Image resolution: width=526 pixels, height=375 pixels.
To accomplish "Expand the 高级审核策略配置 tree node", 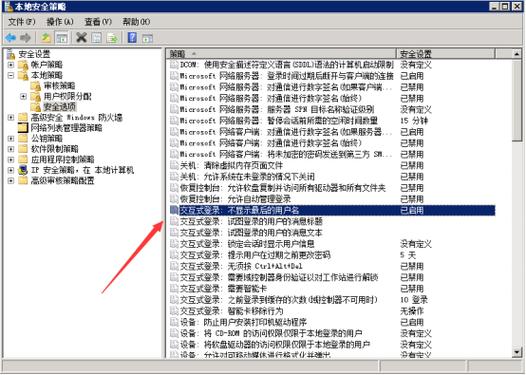I will 11,181.
